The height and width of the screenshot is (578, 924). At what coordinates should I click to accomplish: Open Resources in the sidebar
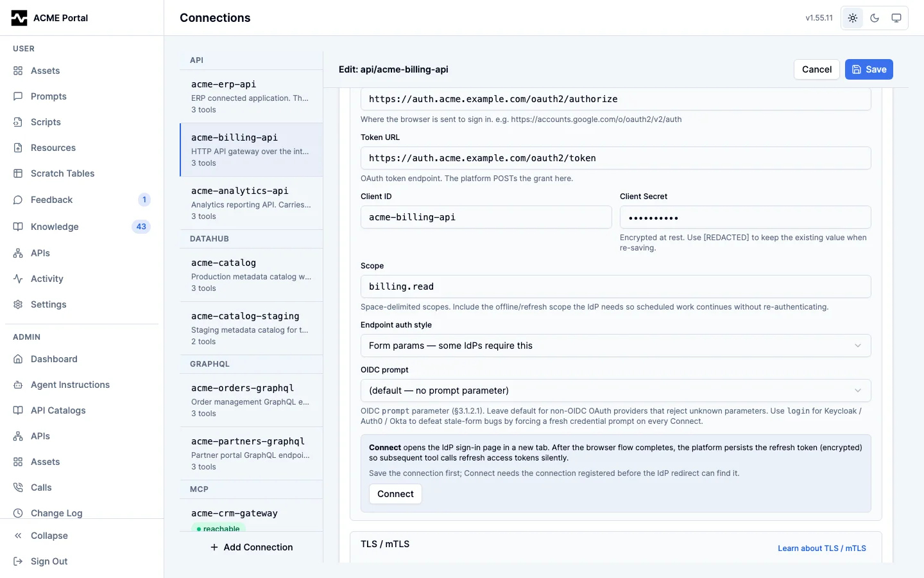coord(81,148)
